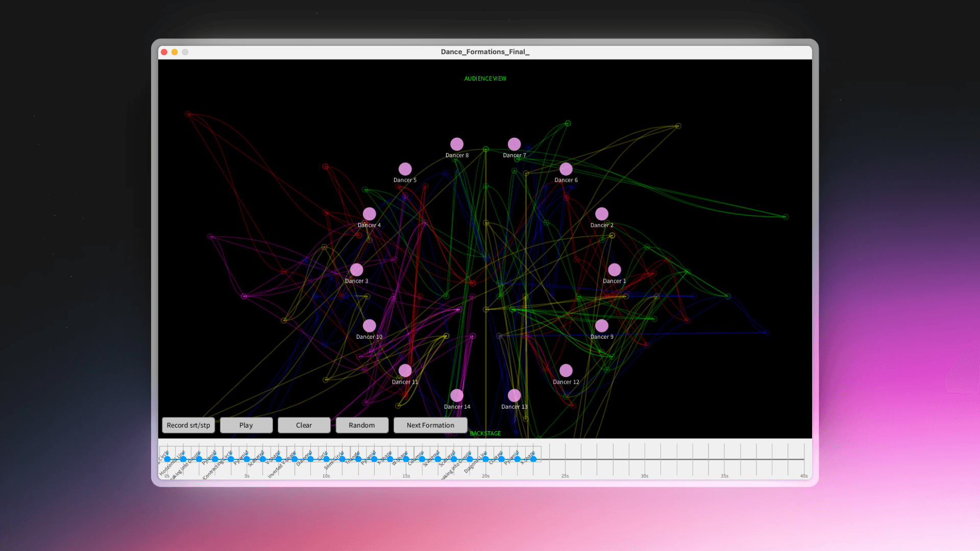Click the Diamond formation timeline keyframe
Screen dimensions: 980x551
[310, 459]
